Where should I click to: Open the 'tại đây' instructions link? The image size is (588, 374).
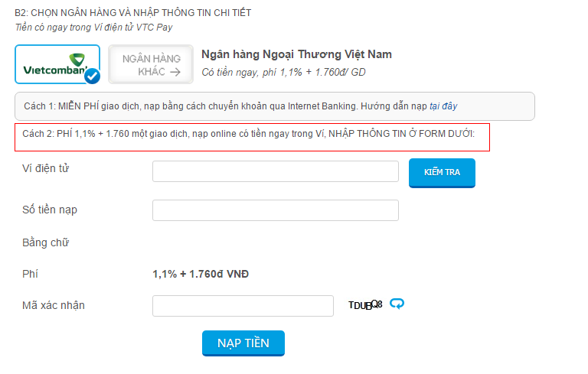pyautogui.click(x=443, y=106)
